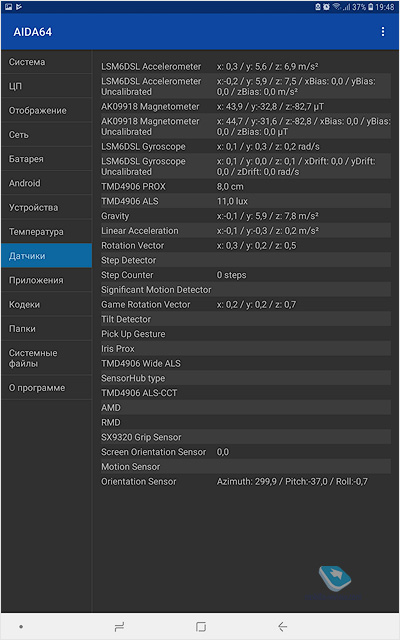Open recent apps from navigation bar

click(119, 626)
